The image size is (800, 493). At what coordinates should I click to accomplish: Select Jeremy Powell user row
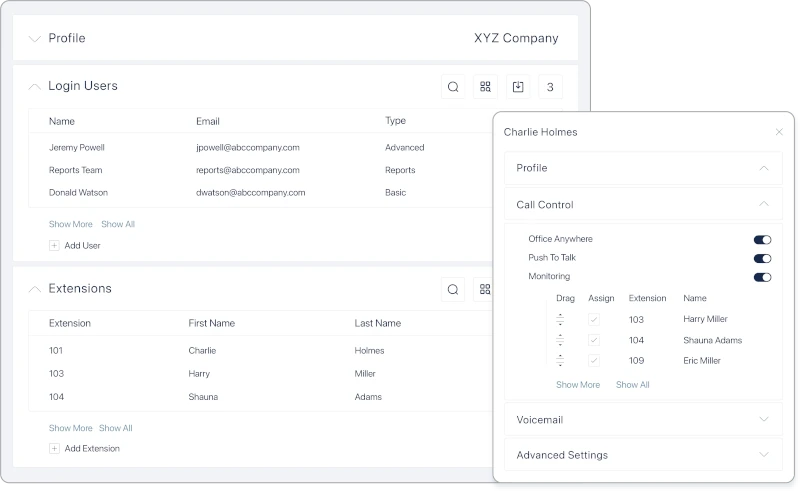[x=260, y=147]
